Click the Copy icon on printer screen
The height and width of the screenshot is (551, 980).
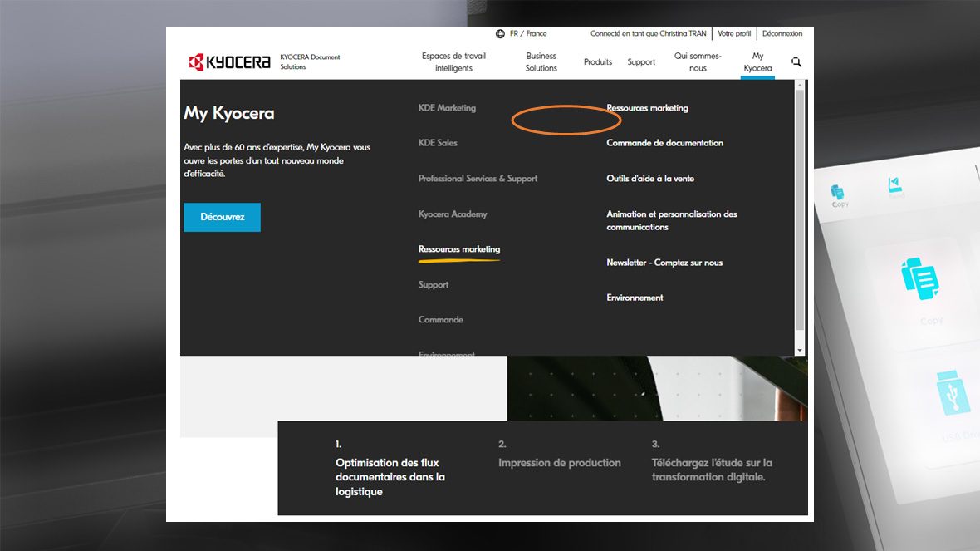(x=920, y=278)
